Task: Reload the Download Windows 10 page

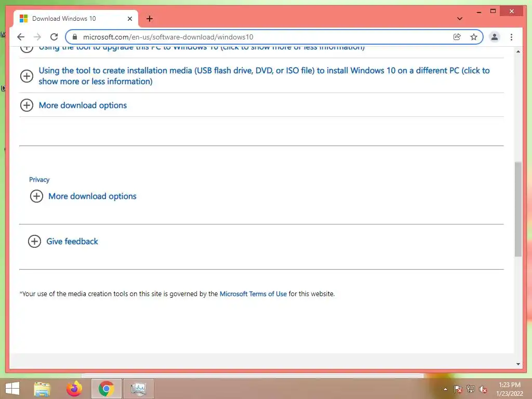Action: pos(54,37)
